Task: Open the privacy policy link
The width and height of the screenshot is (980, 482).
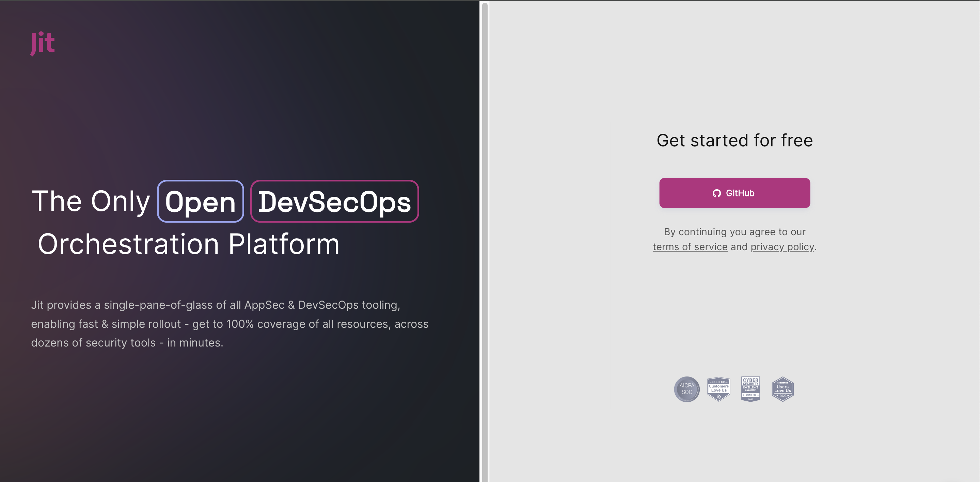Action: pyautogui.click(x=782, y=247)
